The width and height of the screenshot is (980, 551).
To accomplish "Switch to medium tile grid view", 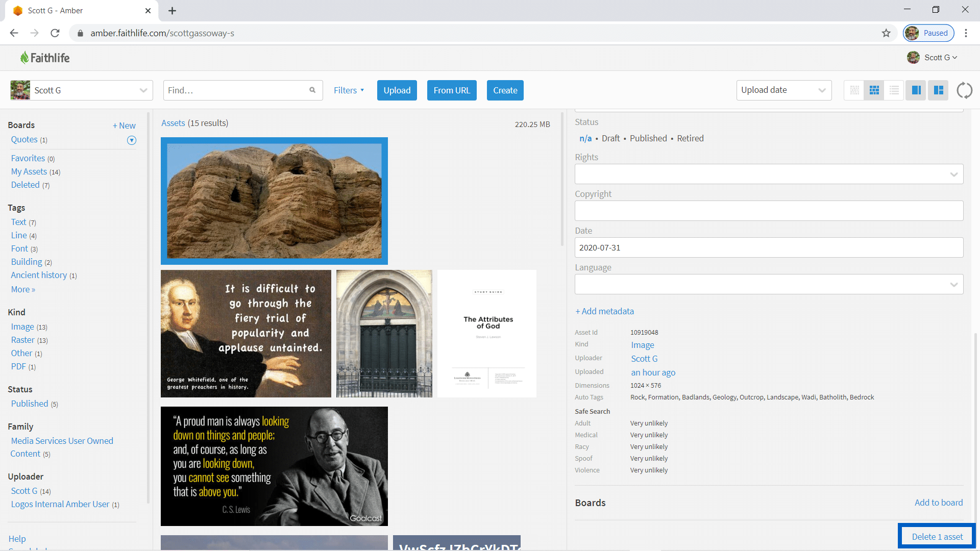I will (874, 90).
